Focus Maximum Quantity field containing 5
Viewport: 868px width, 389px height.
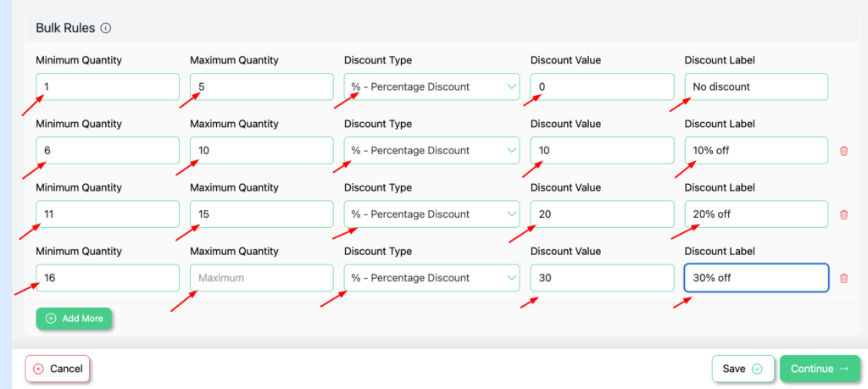point(262,87)
